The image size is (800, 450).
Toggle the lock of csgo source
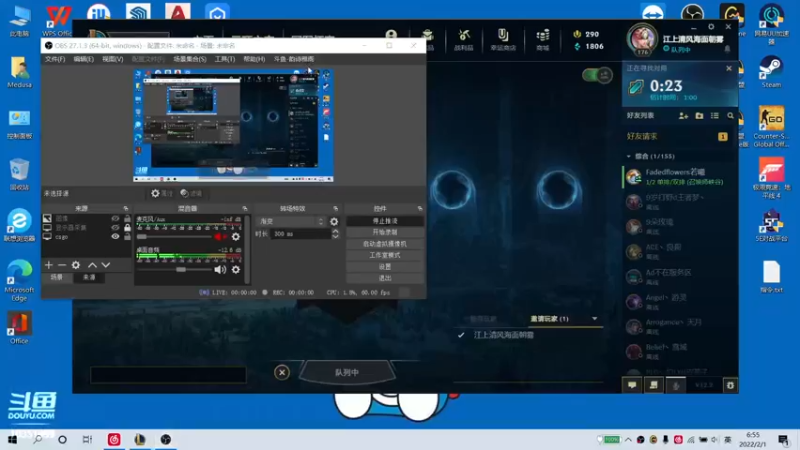point(127,237)
